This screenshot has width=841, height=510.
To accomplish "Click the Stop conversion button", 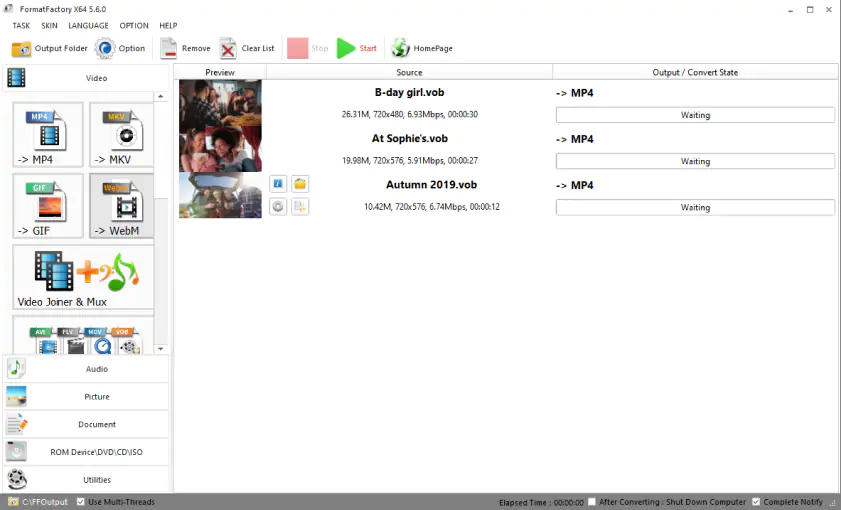I will click(308, 48).
